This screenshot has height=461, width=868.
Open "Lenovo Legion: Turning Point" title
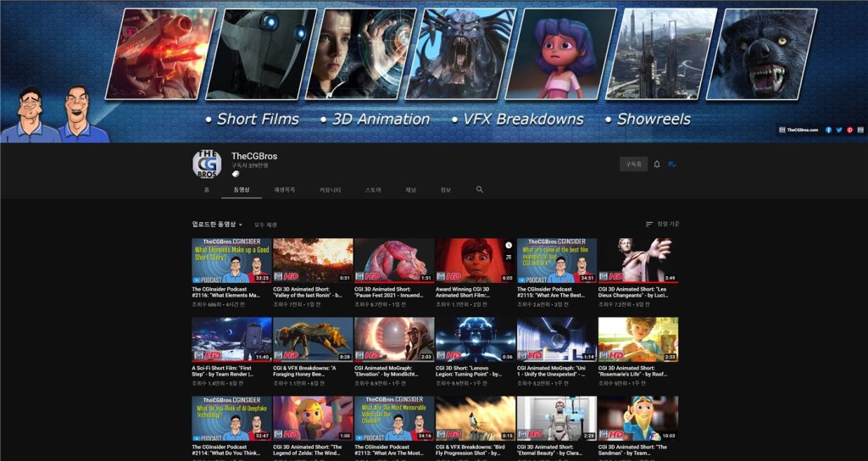pos(470,371)
